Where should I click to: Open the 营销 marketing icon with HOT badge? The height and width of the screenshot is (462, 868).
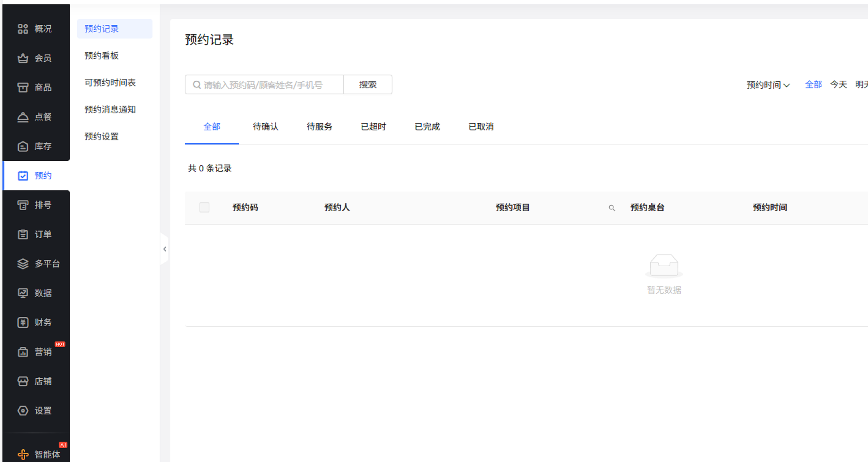click(x=23, y=352)
